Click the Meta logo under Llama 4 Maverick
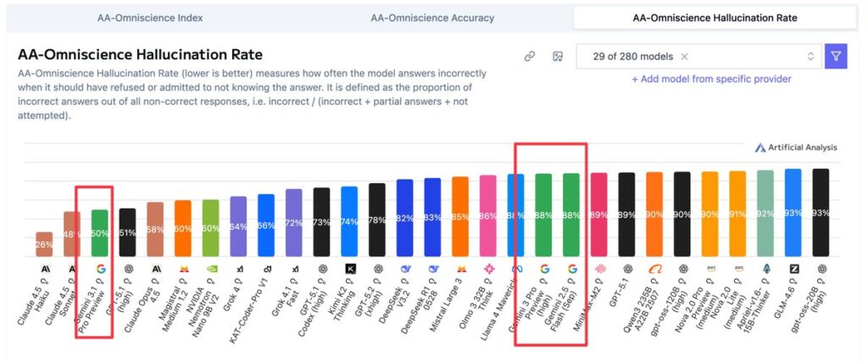 (x=515, y=269)
